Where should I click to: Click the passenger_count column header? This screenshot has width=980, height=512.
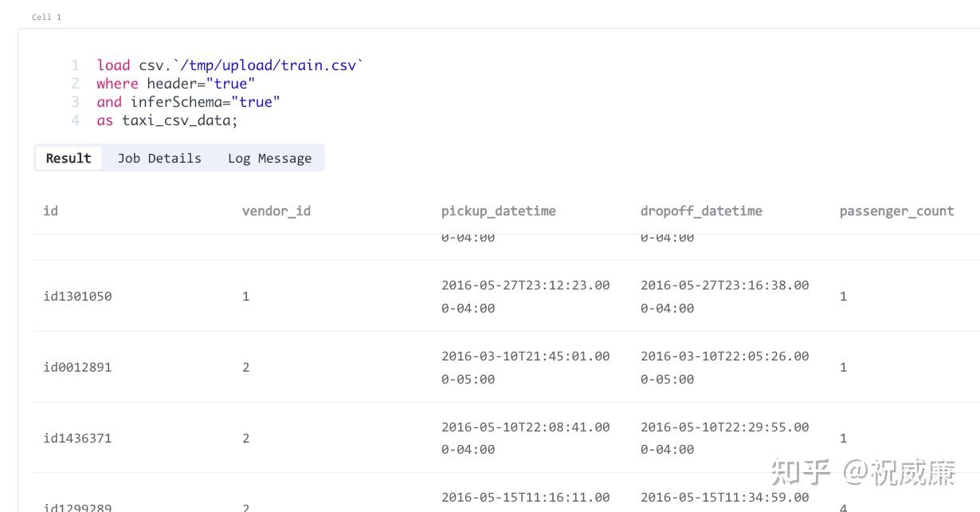896,211
